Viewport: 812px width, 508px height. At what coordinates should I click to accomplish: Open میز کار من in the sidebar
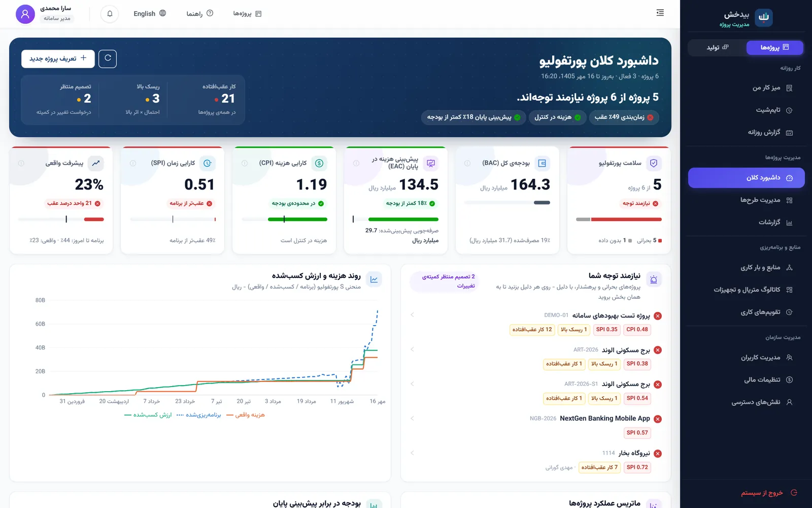click(x=746, y=88)
